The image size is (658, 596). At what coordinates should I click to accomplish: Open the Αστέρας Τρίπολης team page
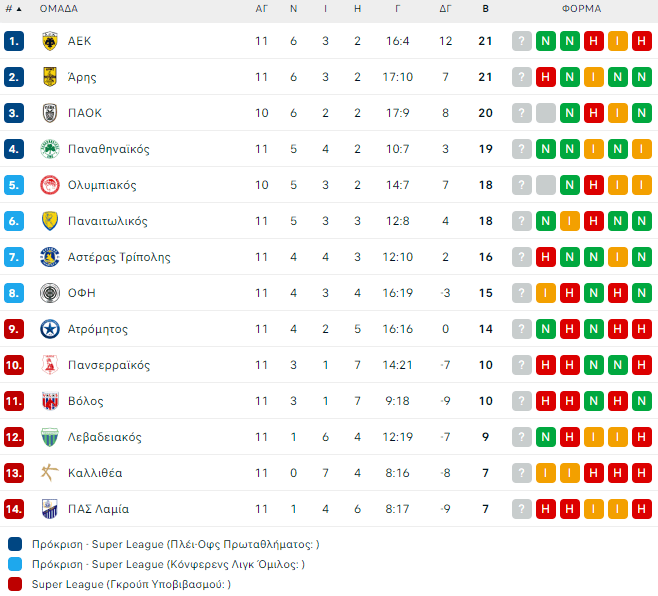(x=119, y=257)
